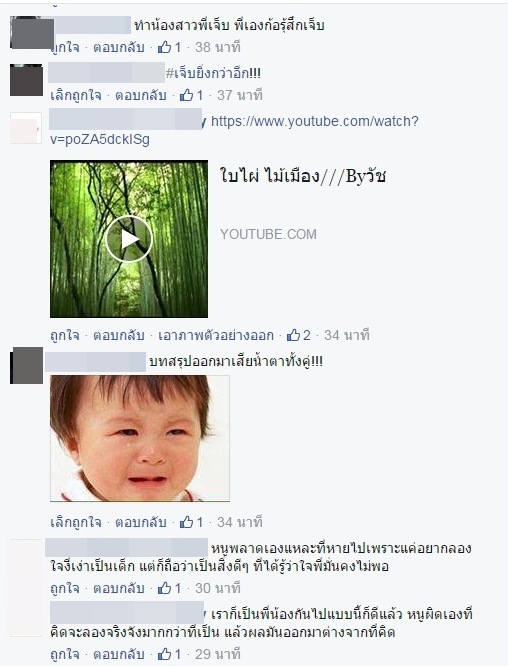This screenshot has height=666, width=508.
Task: Open the likes icon on the YouTube link comment
Action: tap(294, 335)
